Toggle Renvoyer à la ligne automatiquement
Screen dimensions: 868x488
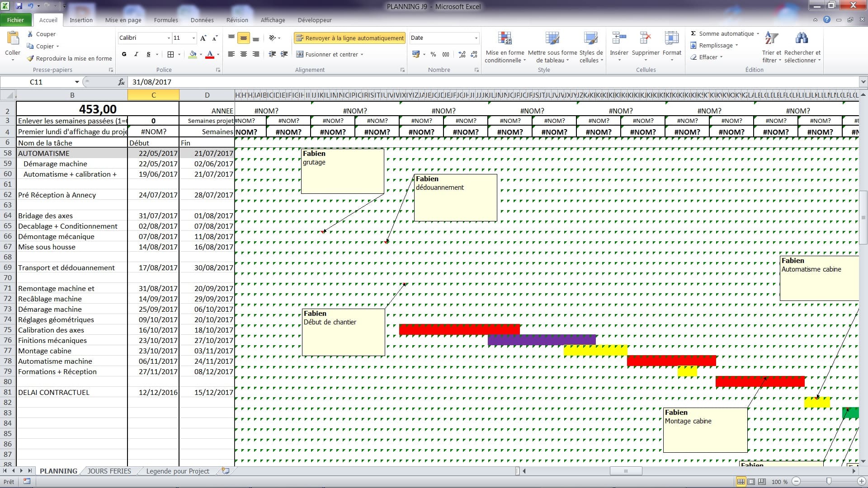coord(349,38)
